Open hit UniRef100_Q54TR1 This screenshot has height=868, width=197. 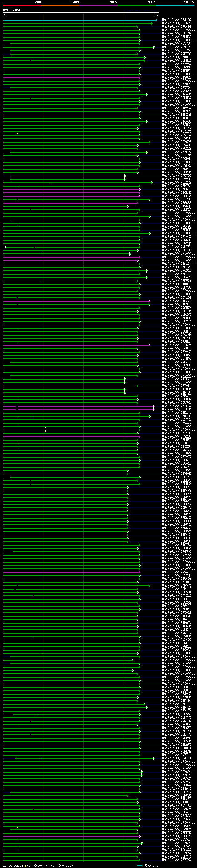point(177,47)
